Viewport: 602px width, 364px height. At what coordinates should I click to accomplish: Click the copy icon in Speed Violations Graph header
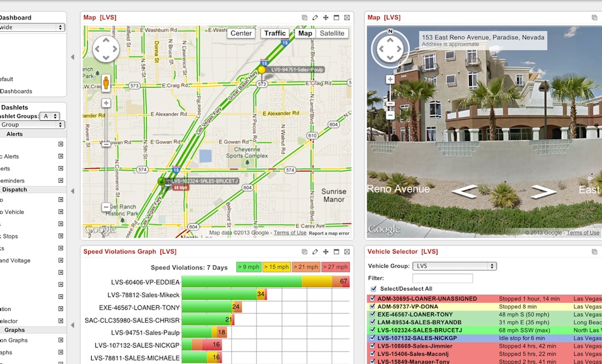(305, 251)
